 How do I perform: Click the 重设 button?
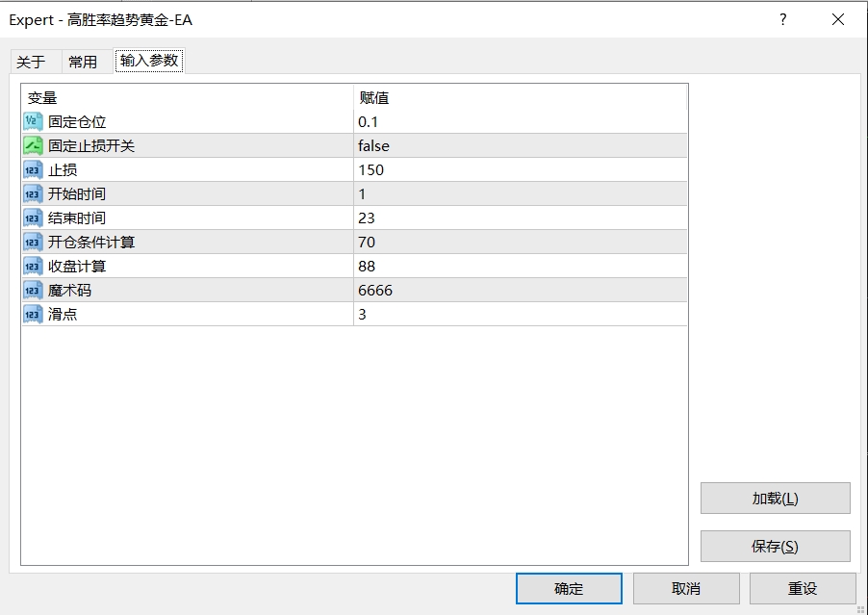tap(803, 588)
